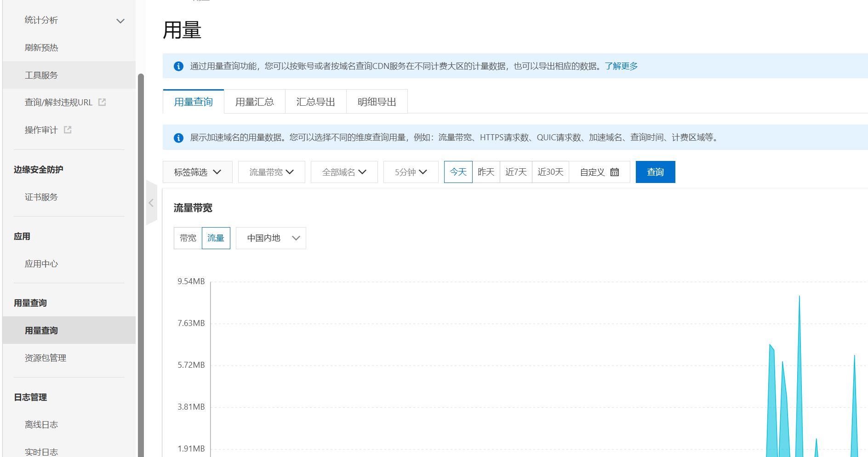The height and width of the screenshot is (457, 868).
Task: Click the 流量带宽 chart title
Action: pos(193,208)
